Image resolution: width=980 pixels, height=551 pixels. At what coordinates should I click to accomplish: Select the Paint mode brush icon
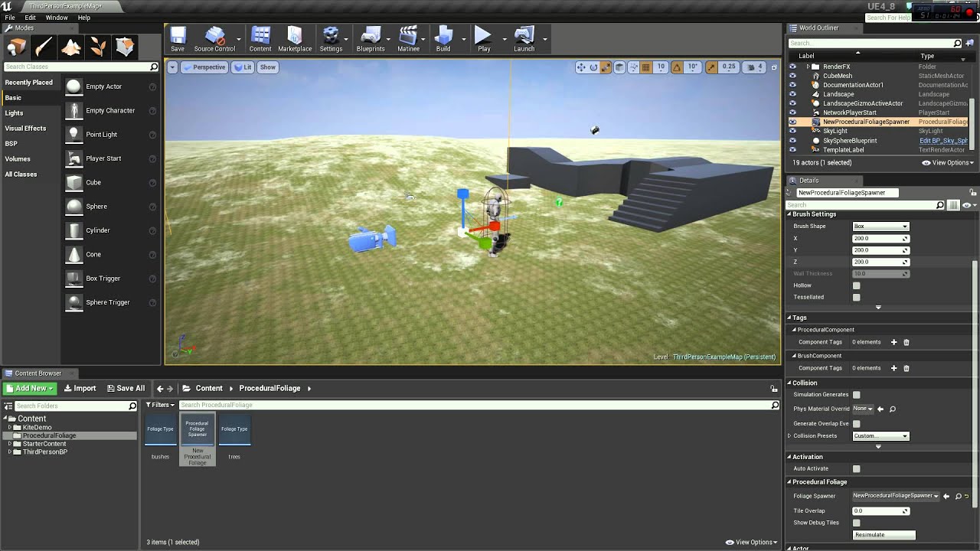(44, 47)
